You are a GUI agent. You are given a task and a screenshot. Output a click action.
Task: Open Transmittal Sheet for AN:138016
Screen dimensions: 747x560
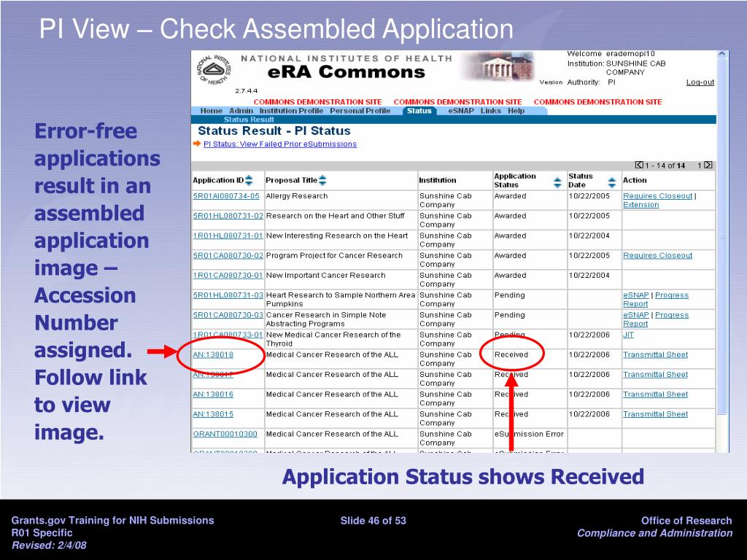[656, 394]
